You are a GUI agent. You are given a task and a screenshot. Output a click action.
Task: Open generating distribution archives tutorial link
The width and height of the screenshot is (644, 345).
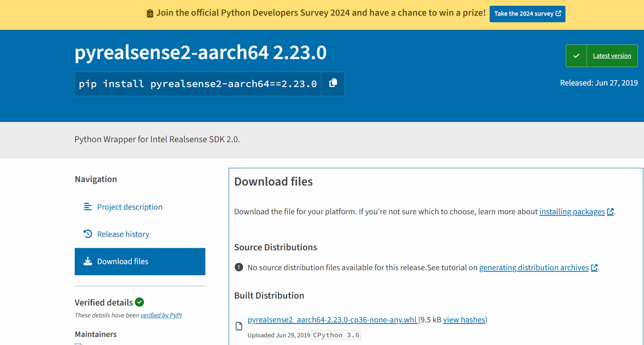click(534, 268)
